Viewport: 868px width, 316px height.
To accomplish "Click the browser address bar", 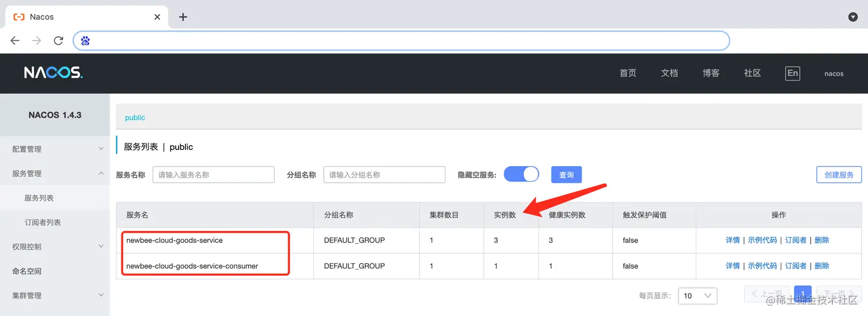I will coord(401,41).
